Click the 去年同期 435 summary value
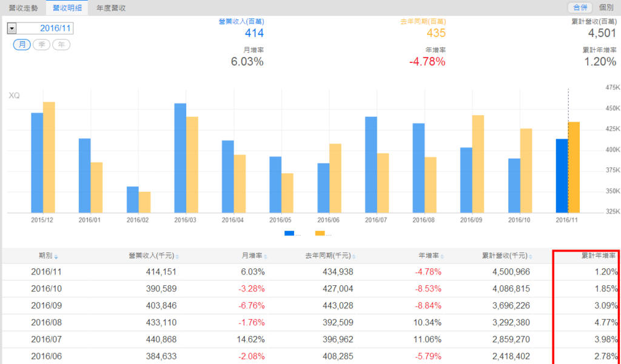Viewport: 621px width, 364px height. pyautogui.click(x=436, y=33)
